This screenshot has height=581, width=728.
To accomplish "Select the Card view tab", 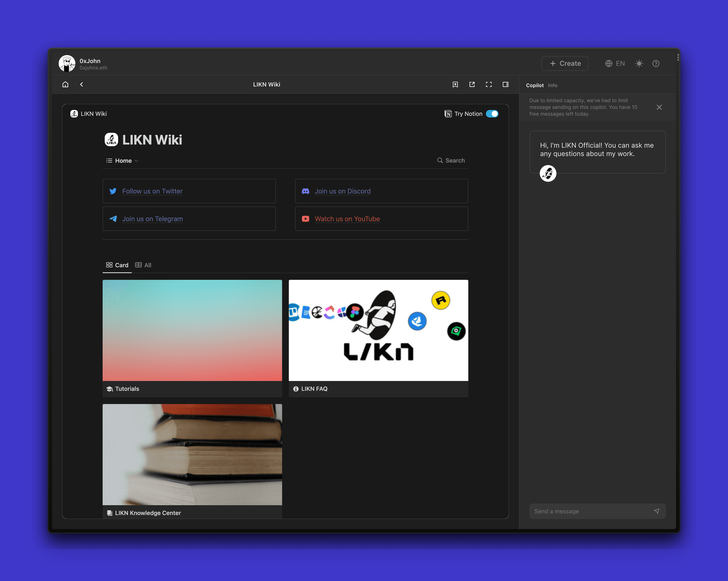I will click(117, 265).
